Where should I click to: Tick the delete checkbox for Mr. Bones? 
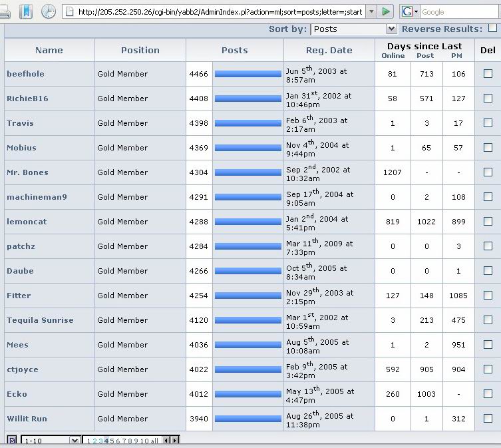pos(488,172)
